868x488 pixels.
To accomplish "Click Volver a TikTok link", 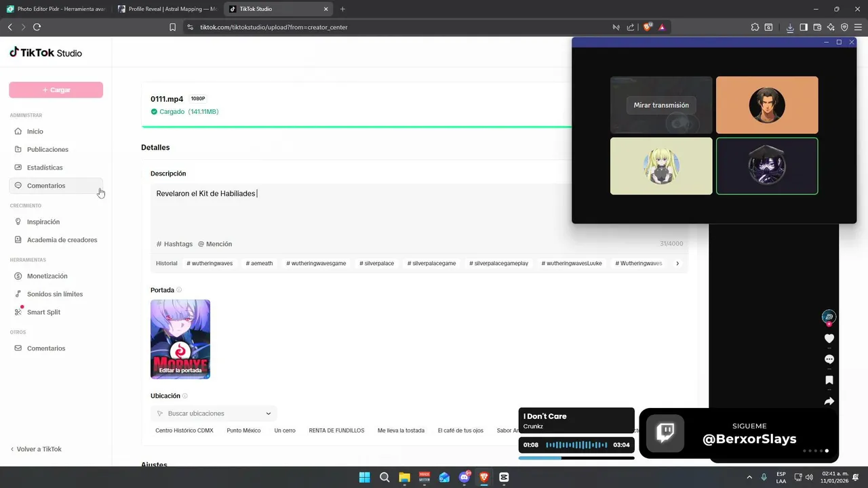I will click(36, 449).
